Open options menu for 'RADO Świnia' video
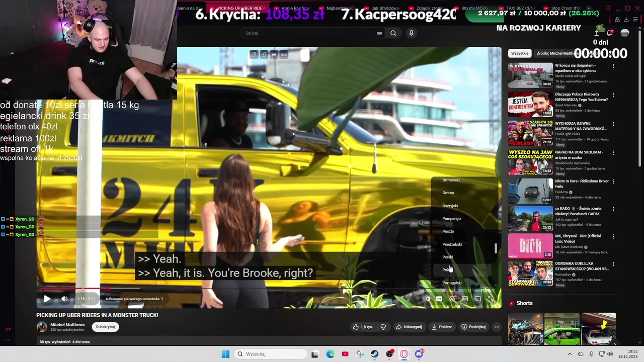Image resolution: width=644 pixels, height=362 pixels. coord(613,210)
